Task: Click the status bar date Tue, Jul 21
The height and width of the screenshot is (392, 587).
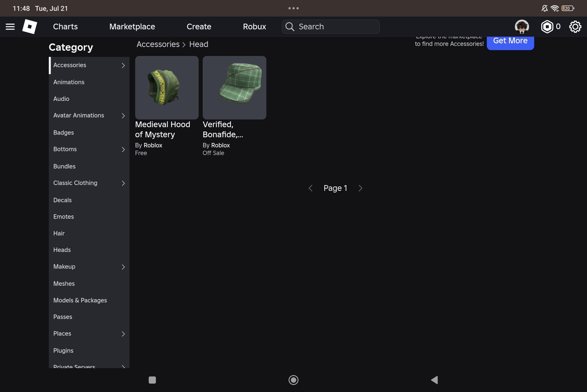Action: 52,8
